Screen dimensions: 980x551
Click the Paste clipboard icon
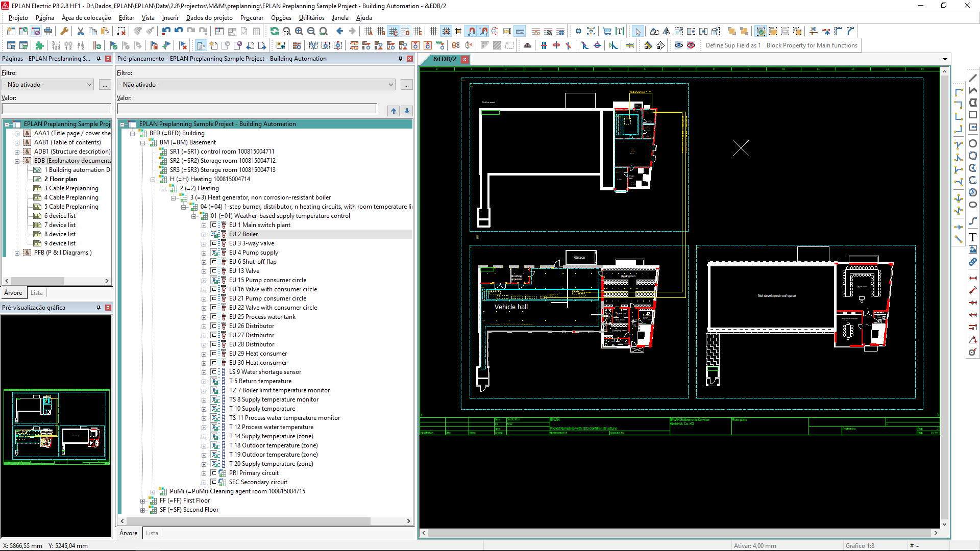point(105,31)
